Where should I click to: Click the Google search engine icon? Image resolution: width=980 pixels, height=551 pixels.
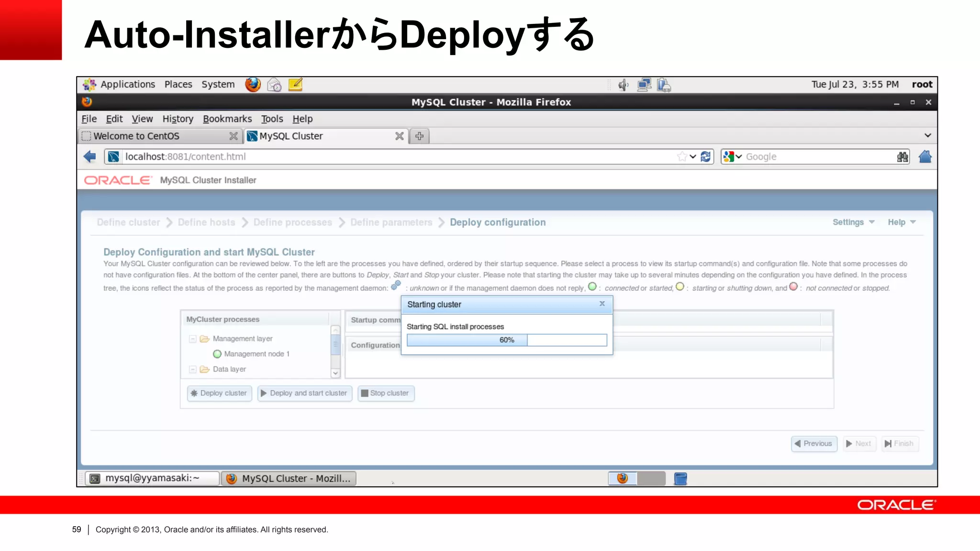[728, 156]
